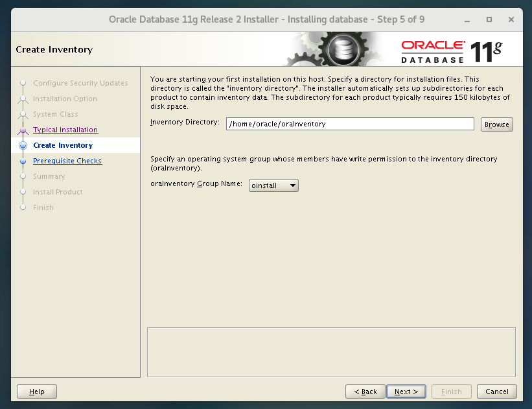The width and height of the screenshot is (532, 409).
Task: Click the database gear graphic in header
Action: click(343, 49)
